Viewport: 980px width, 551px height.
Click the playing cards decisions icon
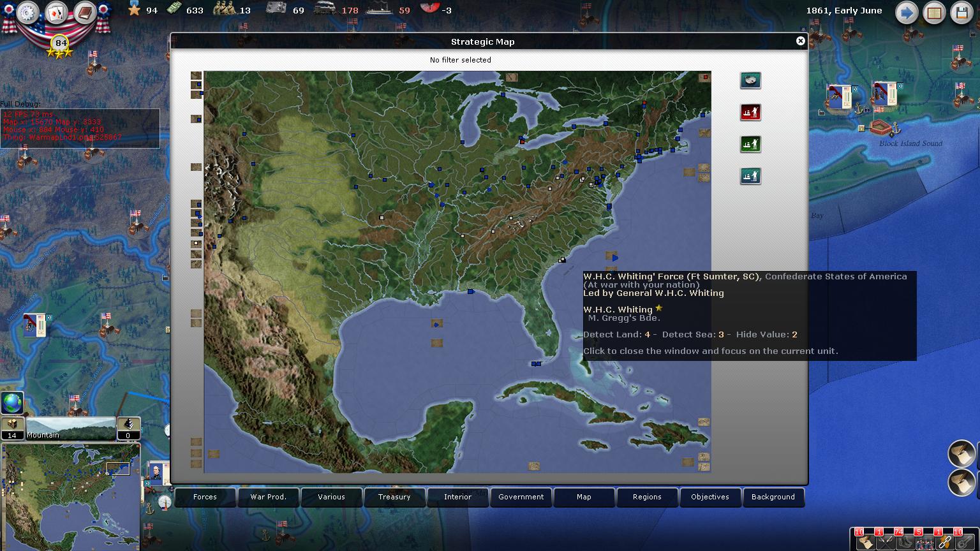click(x=56, y=13)
